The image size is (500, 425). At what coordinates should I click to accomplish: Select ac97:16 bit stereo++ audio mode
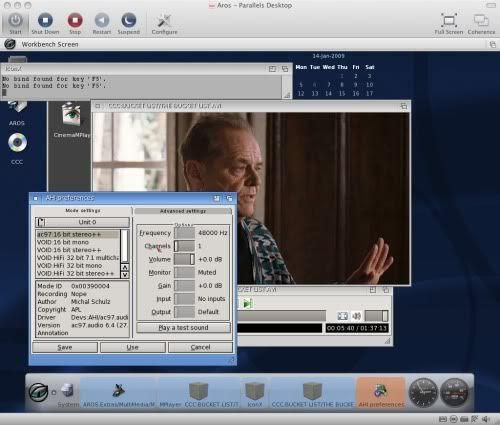pyautogui.click(x=78, y=234)
